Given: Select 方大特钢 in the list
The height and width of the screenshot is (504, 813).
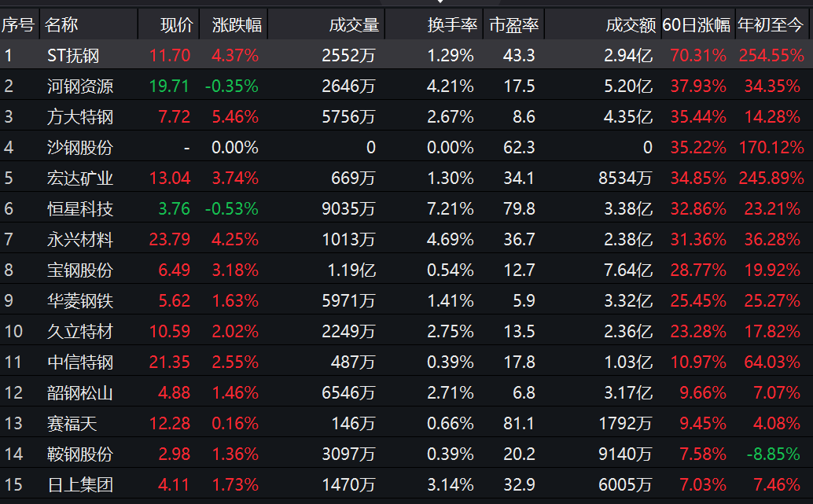Looking at the screenshot, I should click(79, 117).
